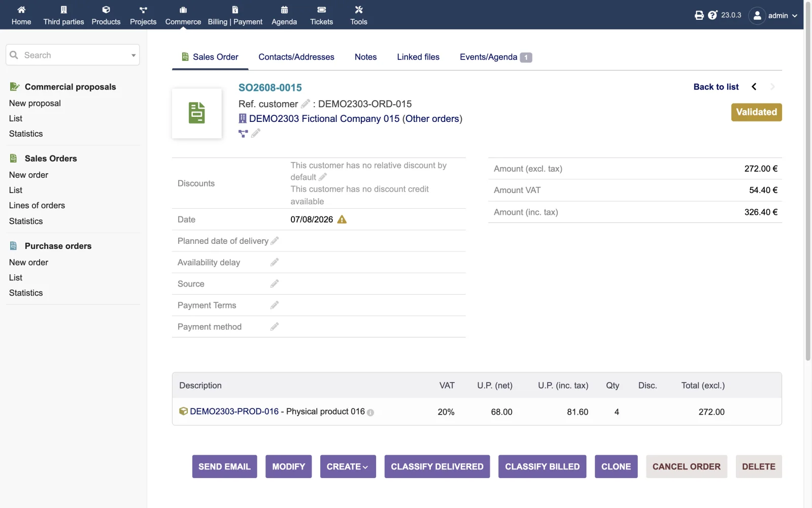
Task: Click the project link icon below company name
Action: (243, 133)
